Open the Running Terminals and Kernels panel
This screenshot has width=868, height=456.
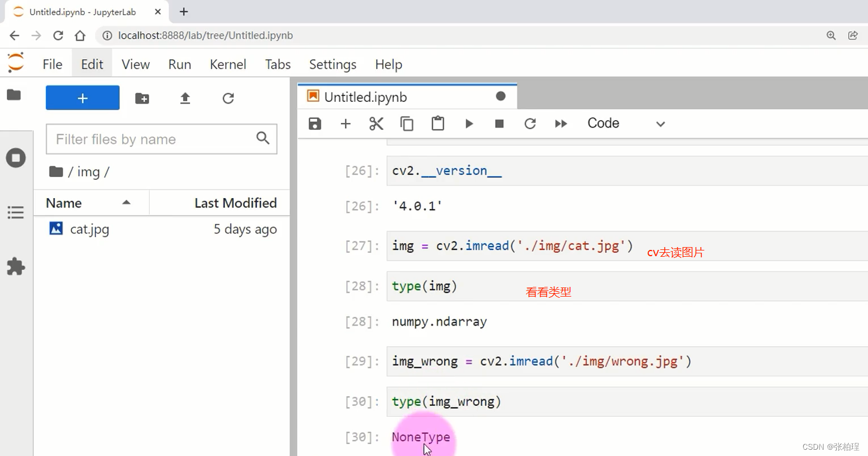pyautogui.click(x=16, y=158)
